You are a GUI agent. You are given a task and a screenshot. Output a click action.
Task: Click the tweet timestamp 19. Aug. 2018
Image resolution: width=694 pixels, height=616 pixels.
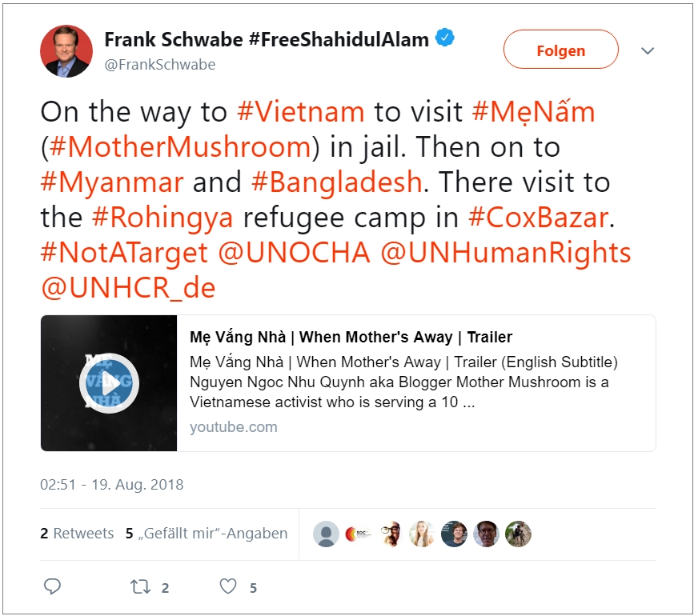coord(112,485)
